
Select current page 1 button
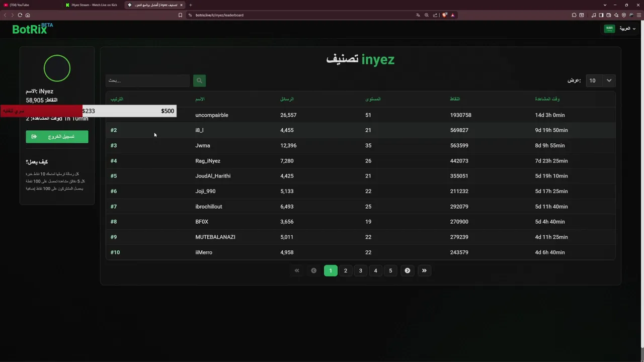click(x=331, y=270)
